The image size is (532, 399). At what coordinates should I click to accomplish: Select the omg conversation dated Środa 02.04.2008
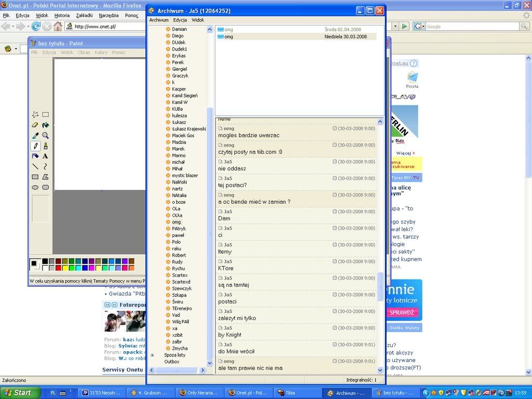tap(297, 30)
